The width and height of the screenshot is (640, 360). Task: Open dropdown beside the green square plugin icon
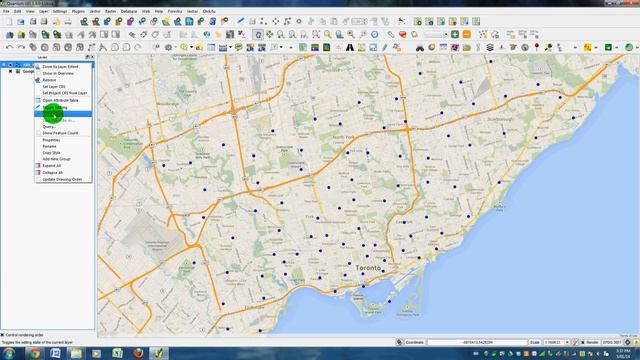(x=616, y=48)
